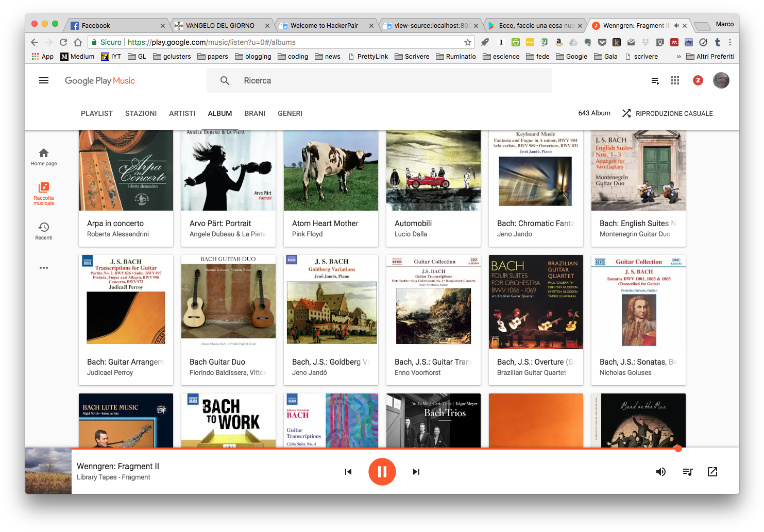Open the Scrivere bookmarks folder
Viewport: 764px width, 532px height.
click(x=412, y=57)
